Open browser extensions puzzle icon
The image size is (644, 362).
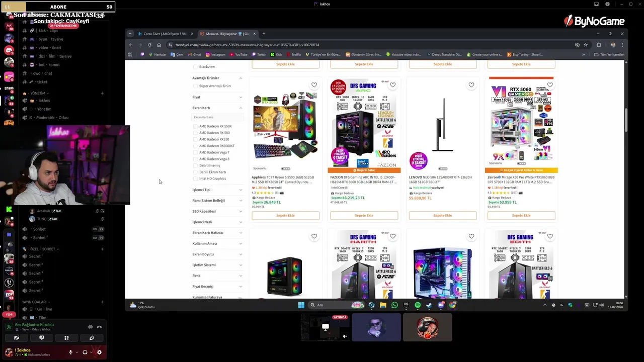coord(599,45)
